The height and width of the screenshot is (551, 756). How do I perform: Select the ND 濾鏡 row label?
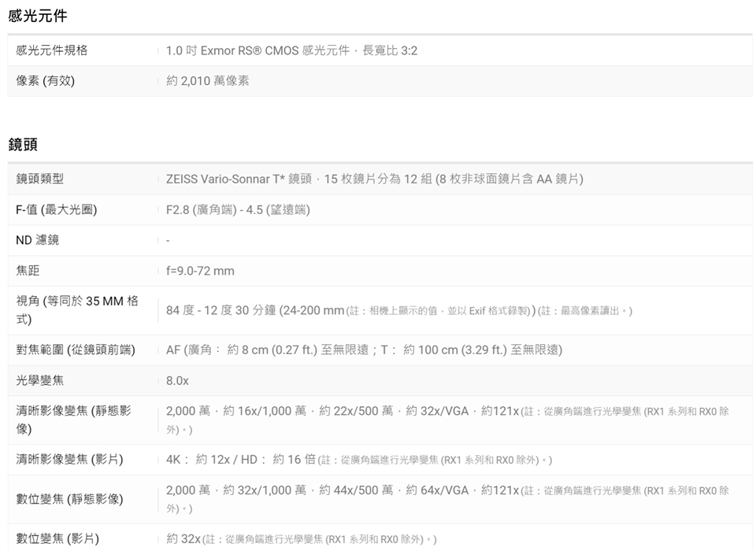tap(38, 240)
